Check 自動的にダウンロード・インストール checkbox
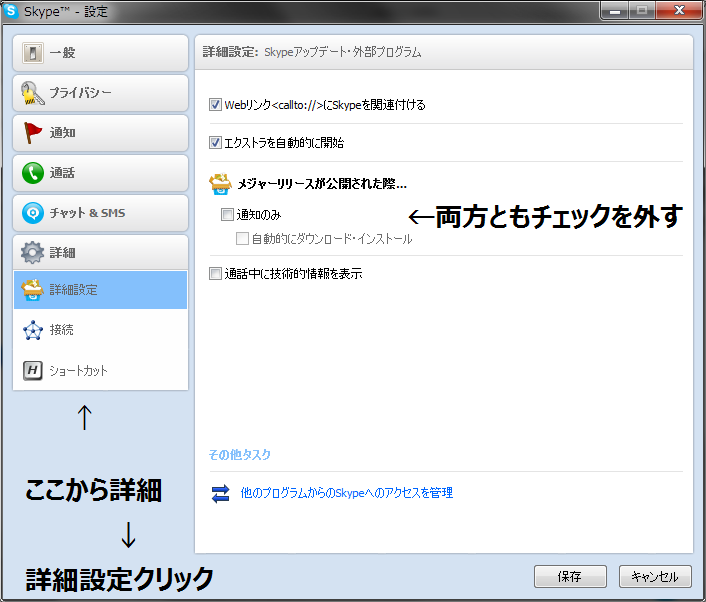The height and width of the screenshot is (602, 706). click(242, 239)
